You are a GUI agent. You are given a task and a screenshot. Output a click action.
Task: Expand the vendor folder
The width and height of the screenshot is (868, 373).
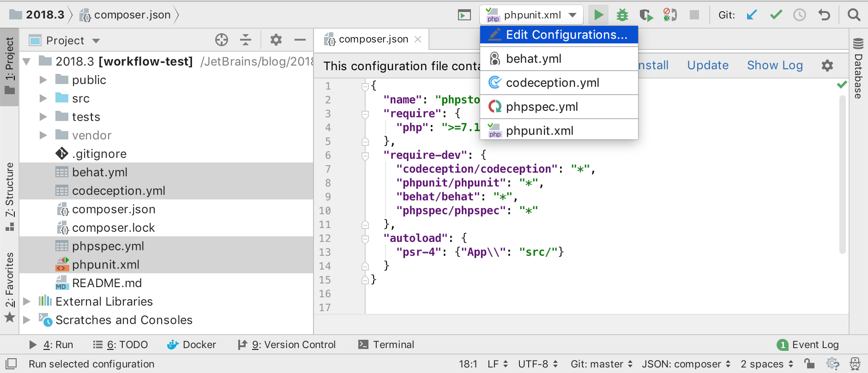coord(43,135)
